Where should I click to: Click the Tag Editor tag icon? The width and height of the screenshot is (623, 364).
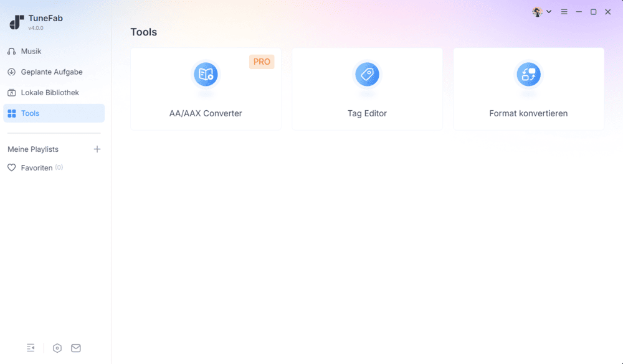click(367, 75)
